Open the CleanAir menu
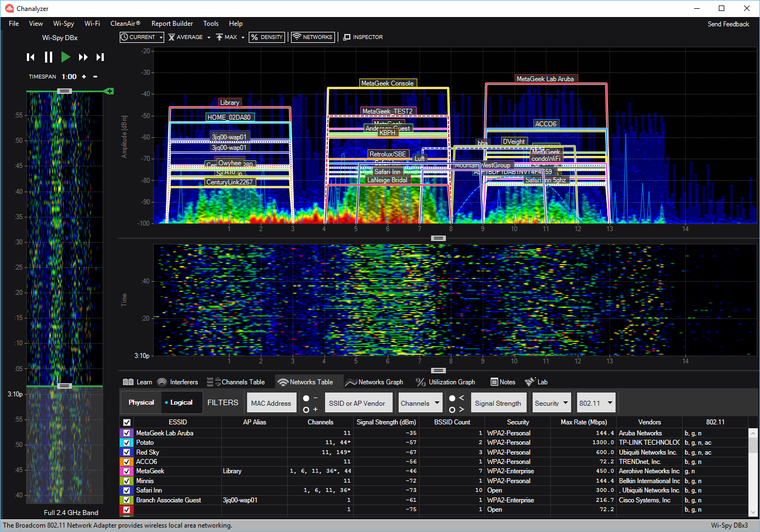The height and width of the screenshot is (532, 760). coord(125,24)
